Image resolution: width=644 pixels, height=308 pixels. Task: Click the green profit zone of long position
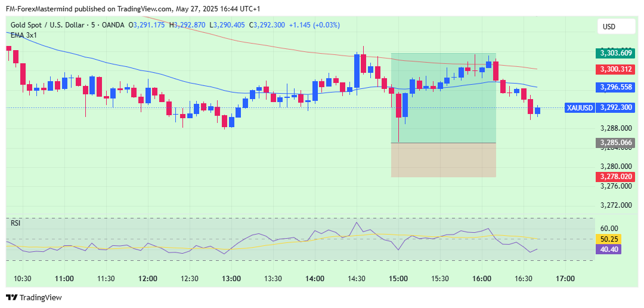[x=443, y=98]
